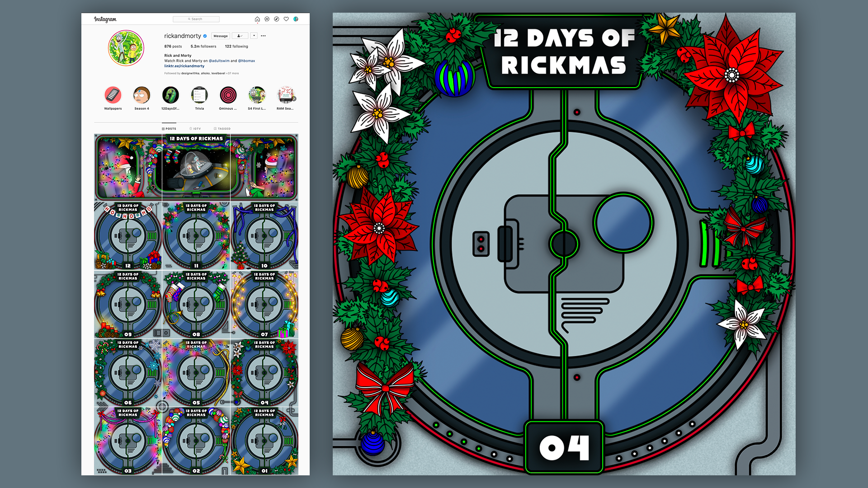Open the Rickmas day 01 post

click(x=264, y=441)
